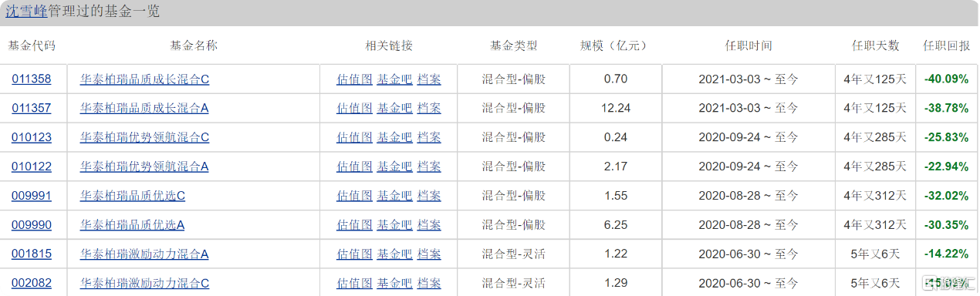Open manager 沈雪峰 profile link
This screenshot has height=296, width=980.
[25, 12]
